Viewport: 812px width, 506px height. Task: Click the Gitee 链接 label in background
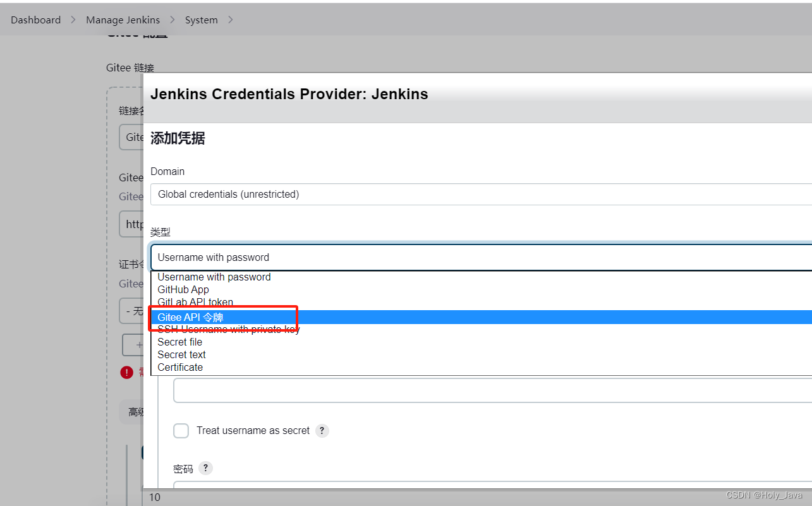[130, 68]
